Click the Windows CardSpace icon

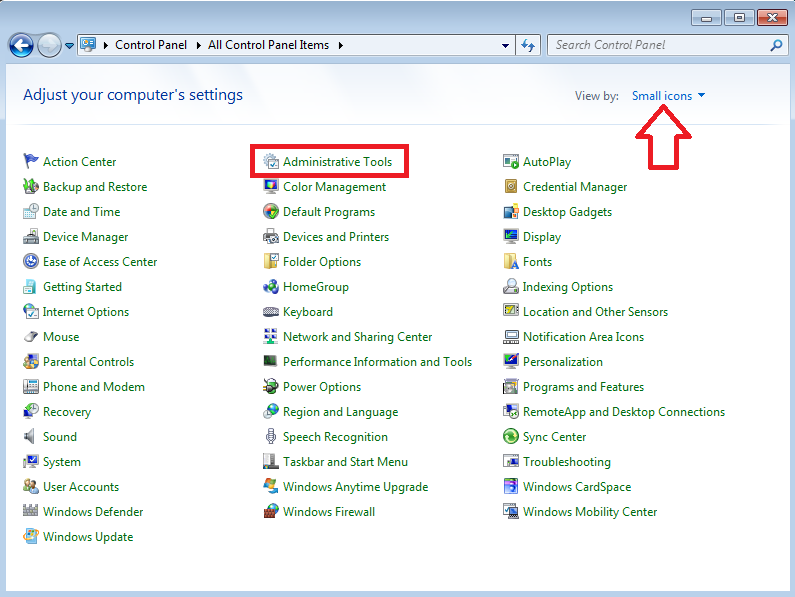511,486
